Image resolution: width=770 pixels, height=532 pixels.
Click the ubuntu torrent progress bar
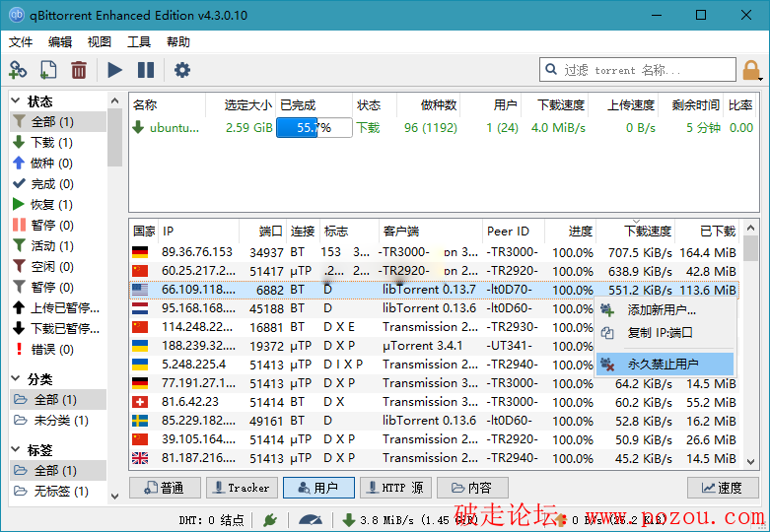314,127
